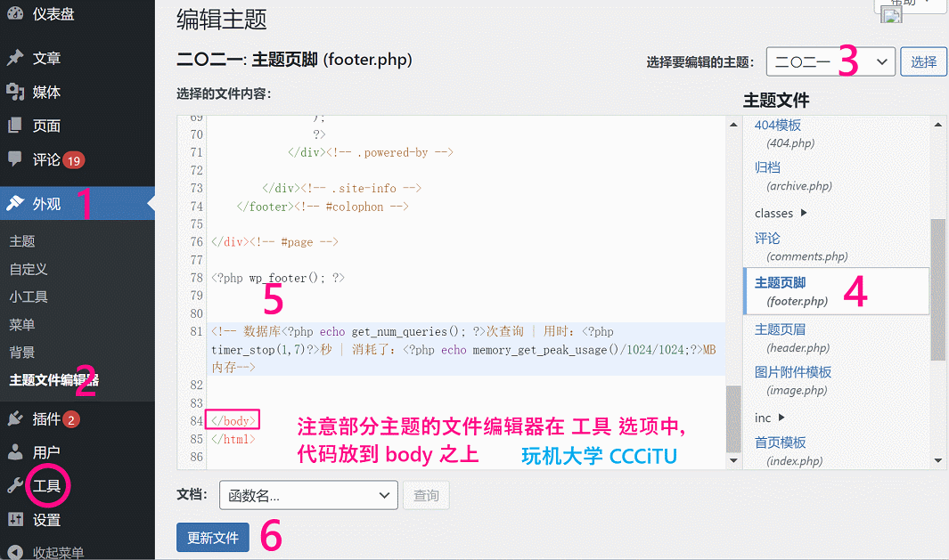Click the Posts (文章) pushpin icon
This screenshot has width=949, height=560.
15,58
